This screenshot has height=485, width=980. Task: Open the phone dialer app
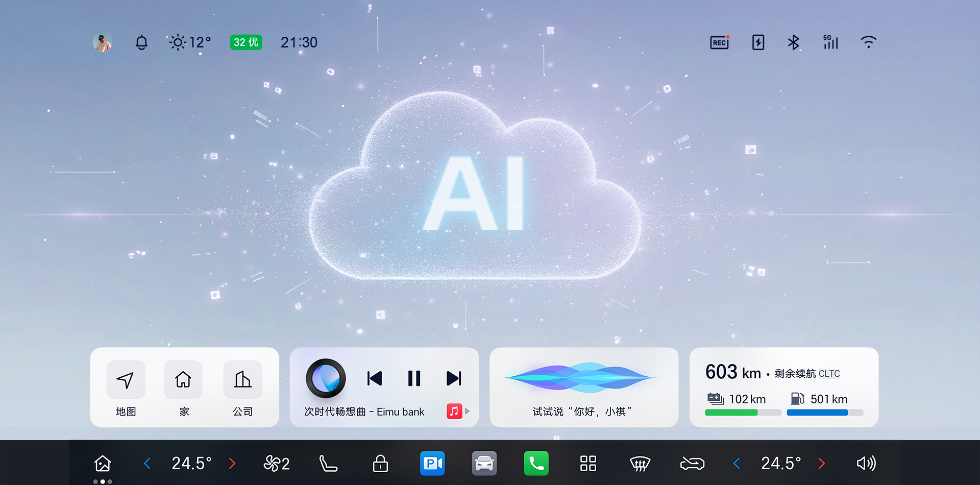536,463
